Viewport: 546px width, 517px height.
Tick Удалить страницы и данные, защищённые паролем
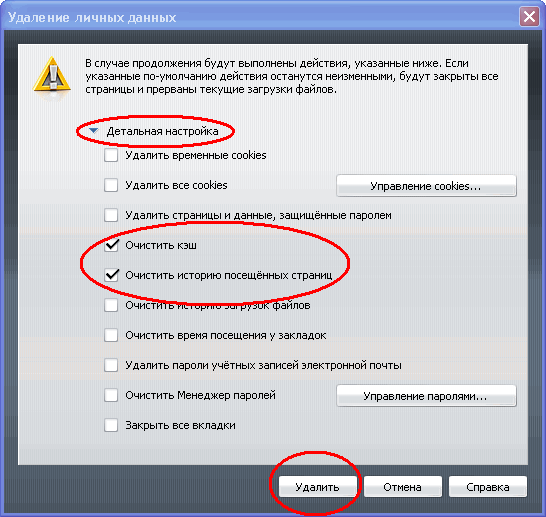tap(111, 215)
